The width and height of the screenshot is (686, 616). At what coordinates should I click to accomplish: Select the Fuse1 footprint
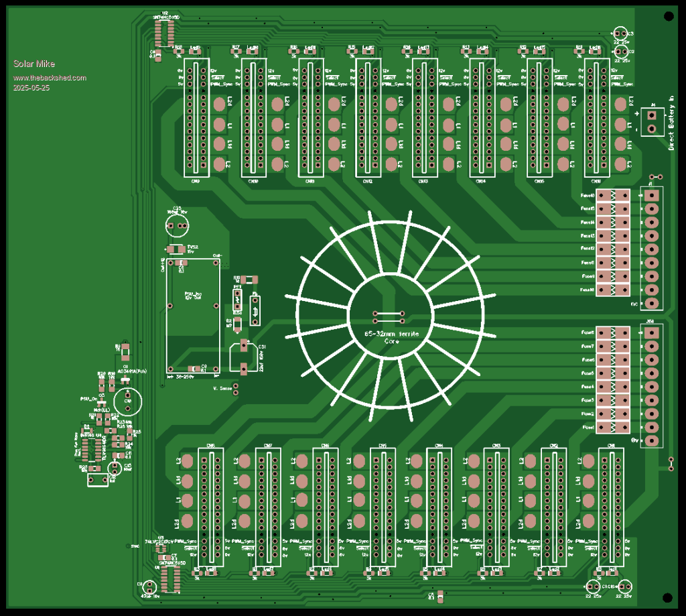coord(613,427)
